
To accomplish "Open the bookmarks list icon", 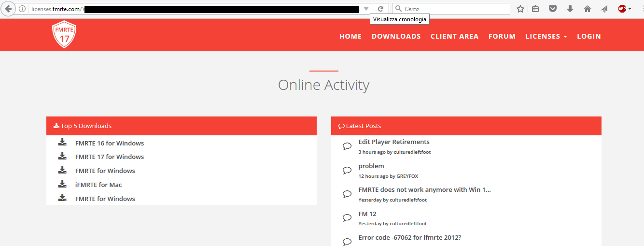I will [x=535, y=9].
